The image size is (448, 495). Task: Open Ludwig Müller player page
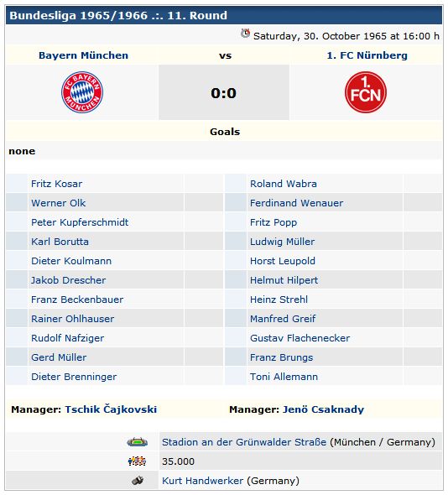282,242
